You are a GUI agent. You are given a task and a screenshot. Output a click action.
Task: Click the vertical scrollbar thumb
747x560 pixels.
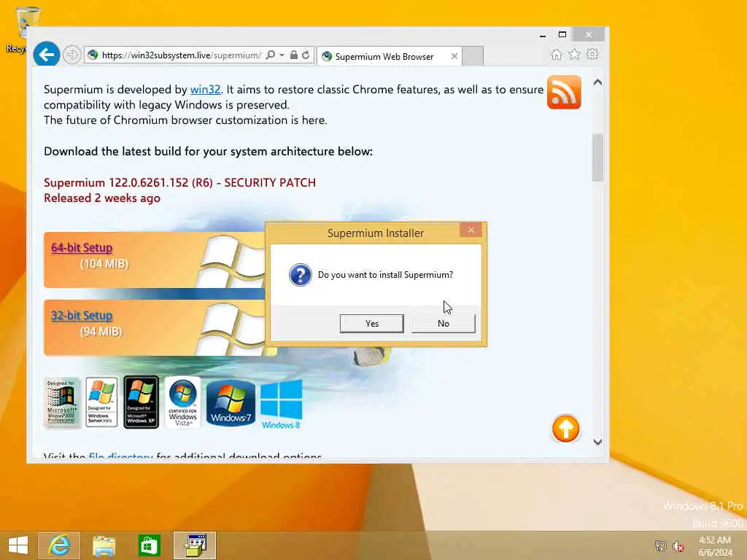pyautogui.click(x=597, y=157)
